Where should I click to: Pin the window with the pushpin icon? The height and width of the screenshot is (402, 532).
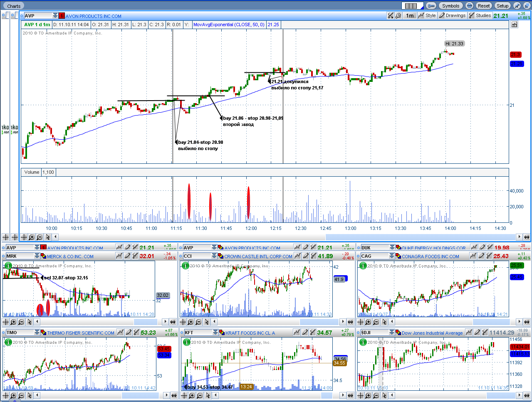pyautogui.click(x=517, y=6)
